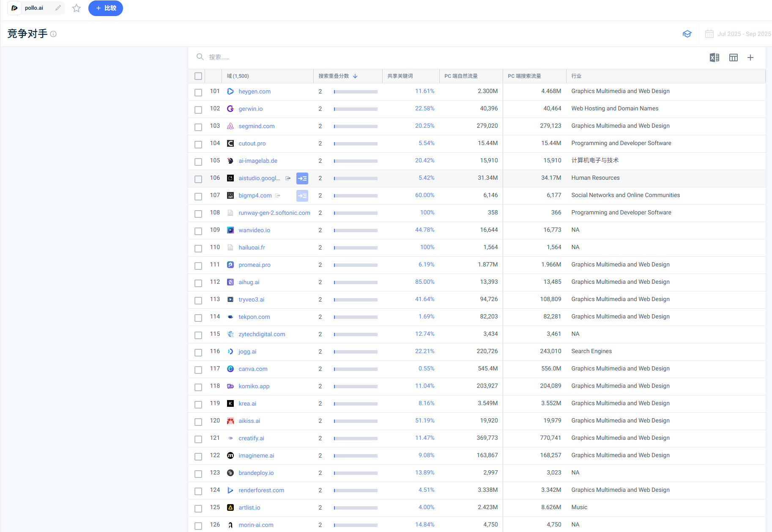Select the checkbox for canva.com row
772x532 pixels.
coord(198,370)
